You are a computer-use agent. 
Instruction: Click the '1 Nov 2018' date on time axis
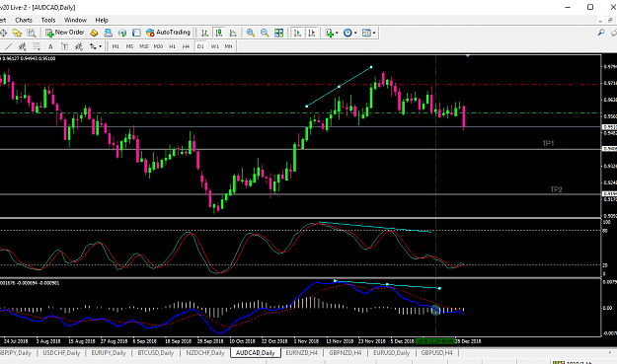coord(306,341)
